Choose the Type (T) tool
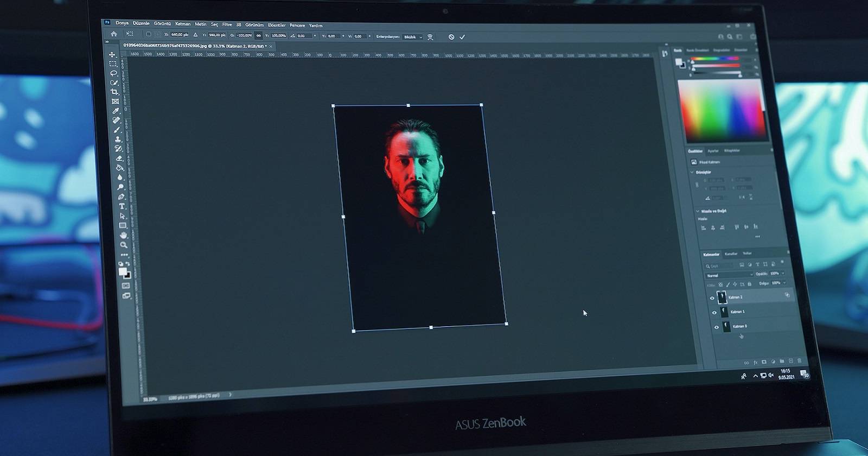The width and height of the screenshot is (868, 456). point(122,206)
